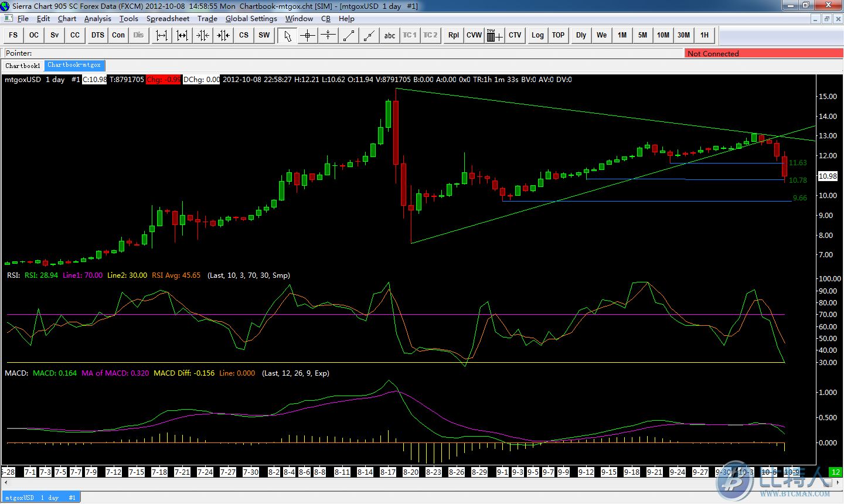
Task: Click the CTV toolbar button
Action: coord(515,35)
